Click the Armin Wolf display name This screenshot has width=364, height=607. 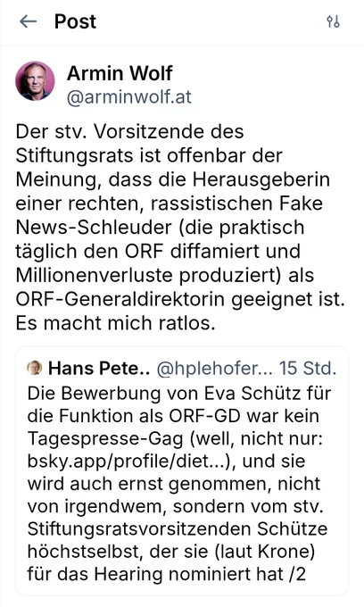tap(120, 73)
